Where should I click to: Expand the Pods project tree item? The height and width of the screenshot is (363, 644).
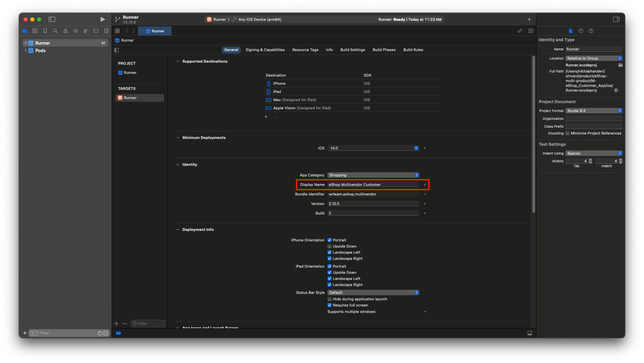tap(26, 50)
